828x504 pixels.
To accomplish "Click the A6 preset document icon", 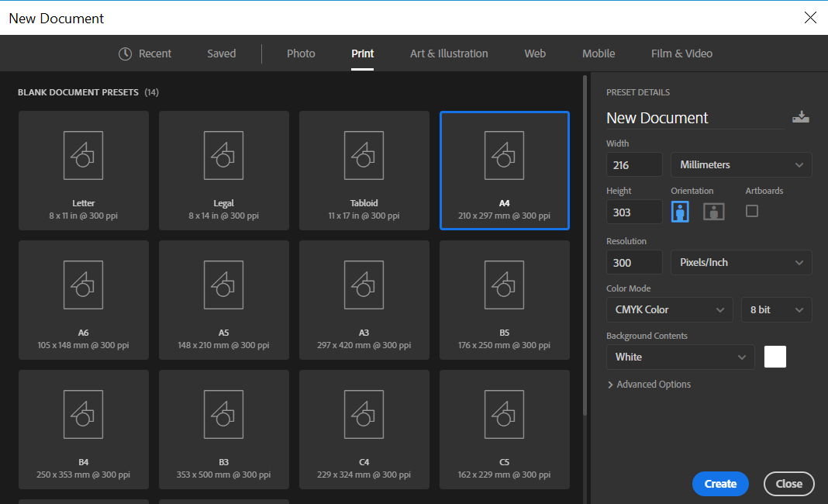I will coord(84,285).
